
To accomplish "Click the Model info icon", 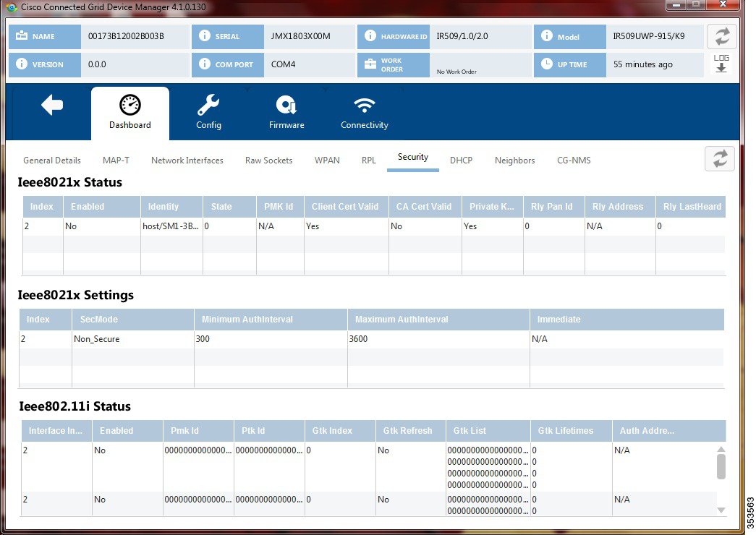I will point(547,35).
